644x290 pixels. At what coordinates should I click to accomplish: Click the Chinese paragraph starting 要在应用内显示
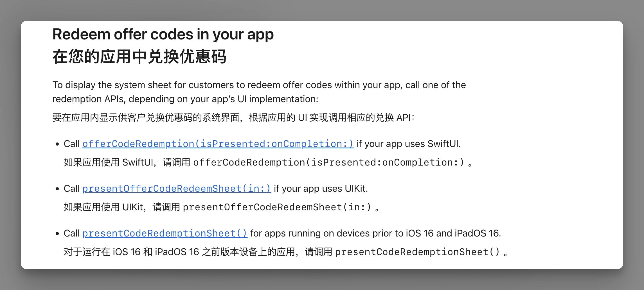click(x=233, y=118)
